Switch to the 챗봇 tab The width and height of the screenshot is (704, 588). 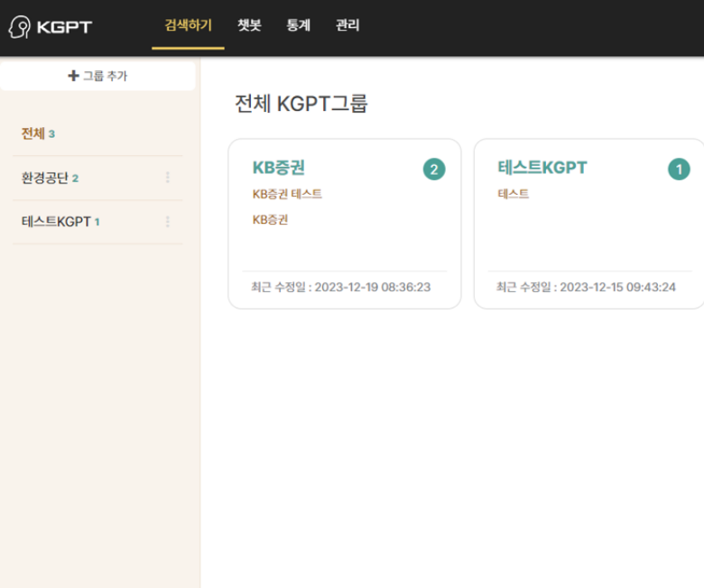coord(249,25)
